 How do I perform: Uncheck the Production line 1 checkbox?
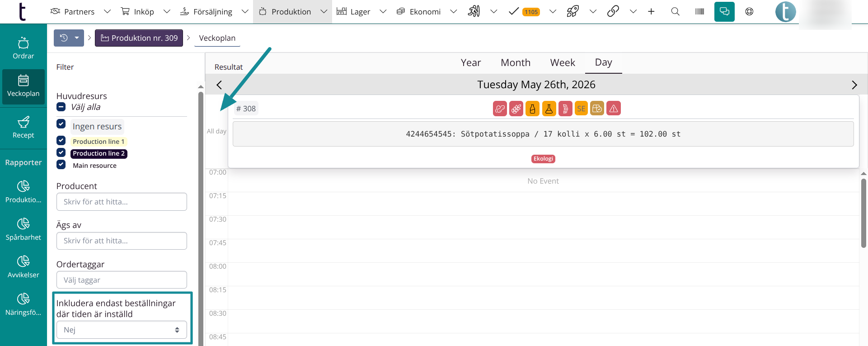(x=61, y=141)
